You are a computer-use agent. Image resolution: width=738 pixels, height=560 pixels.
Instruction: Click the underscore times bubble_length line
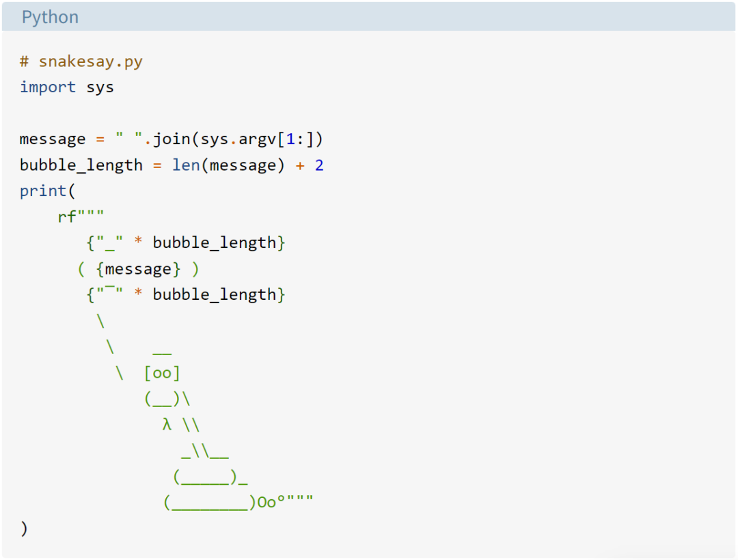[x=186, y=242]
